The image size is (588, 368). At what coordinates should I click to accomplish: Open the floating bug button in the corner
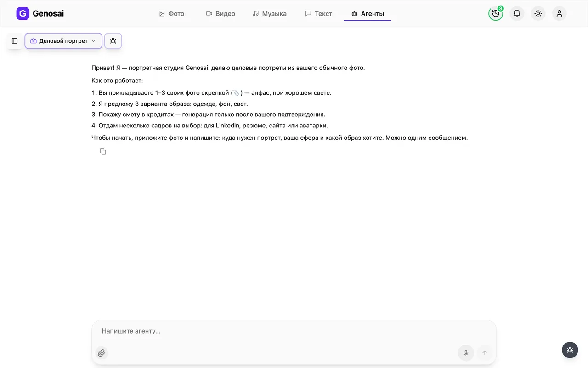[x=570, y=350]
